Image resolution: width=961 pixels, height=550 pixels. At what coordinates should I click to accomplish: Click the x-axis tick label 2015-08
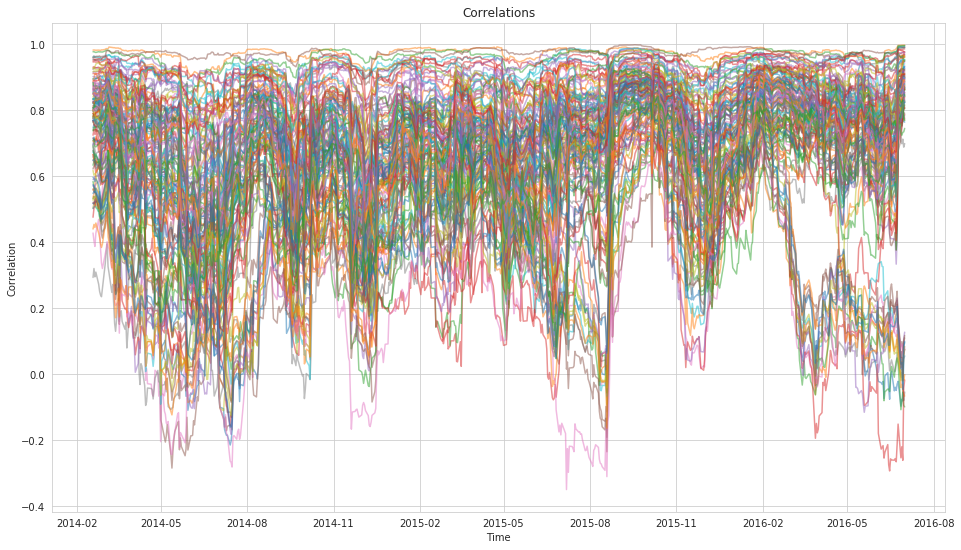coord(590,523)
